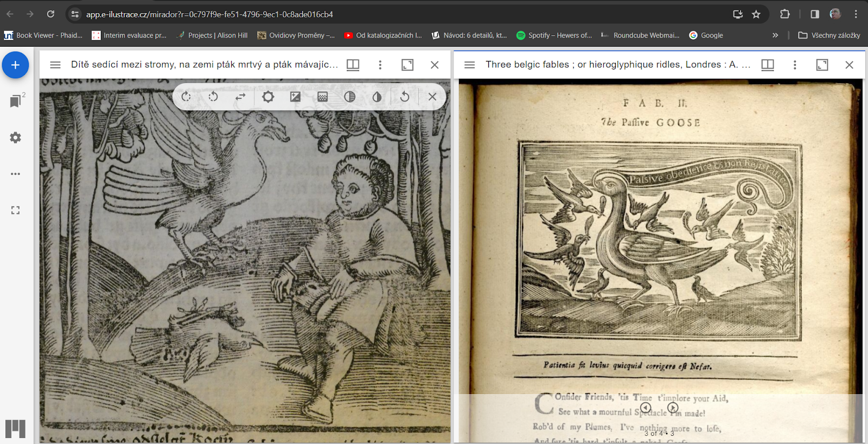868x444 pixels.
Task: Click the '3 of 4' page counter
Action: click(x=659, y=433)
